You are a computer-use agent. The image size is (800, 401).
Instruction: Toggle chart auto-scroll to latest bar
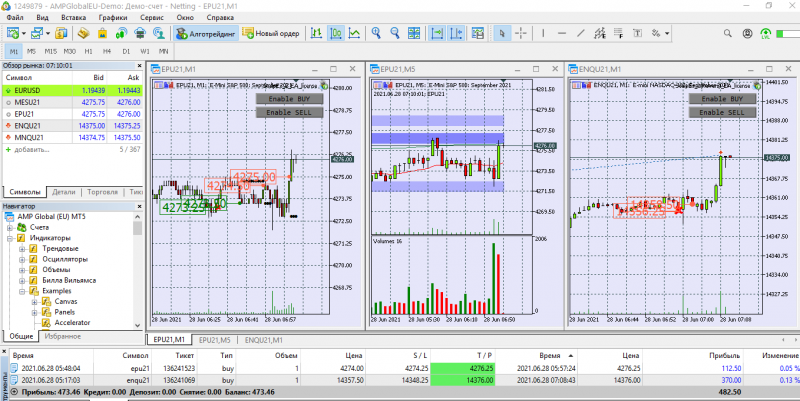click(437, 34)
